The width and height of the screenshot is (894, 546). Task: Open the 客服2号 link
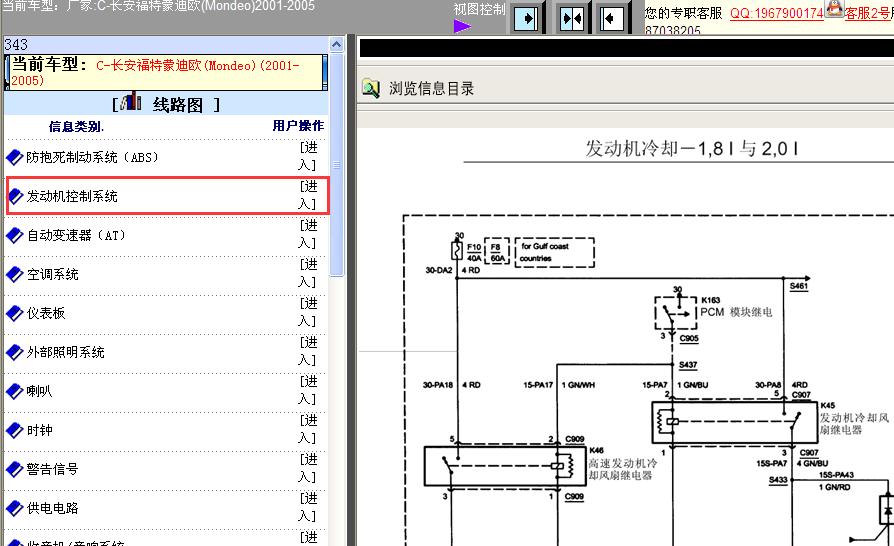[867, 13]
